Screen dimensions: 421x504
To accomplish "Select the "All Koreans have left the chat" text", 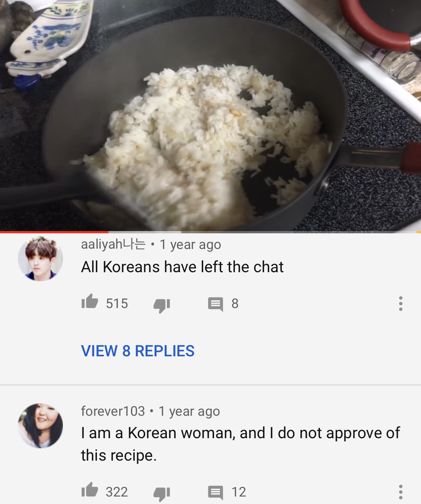I will tap(182, 267).
